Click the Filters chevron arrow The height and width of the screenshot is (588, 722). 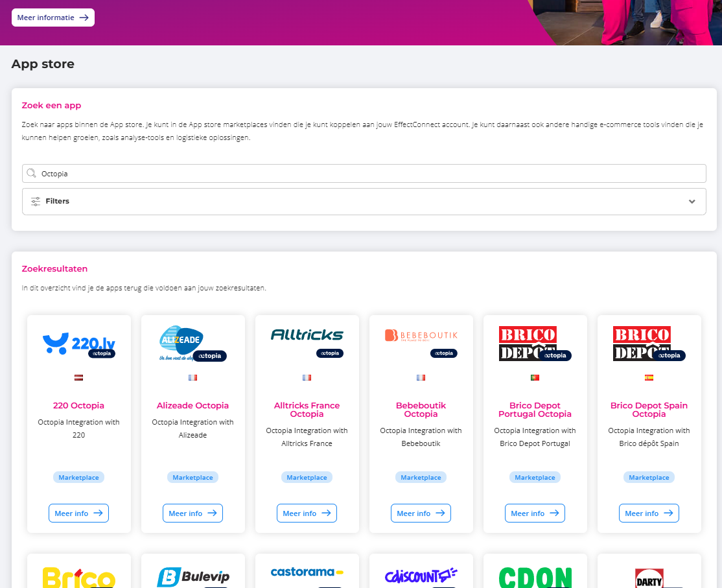pos(692,201)
